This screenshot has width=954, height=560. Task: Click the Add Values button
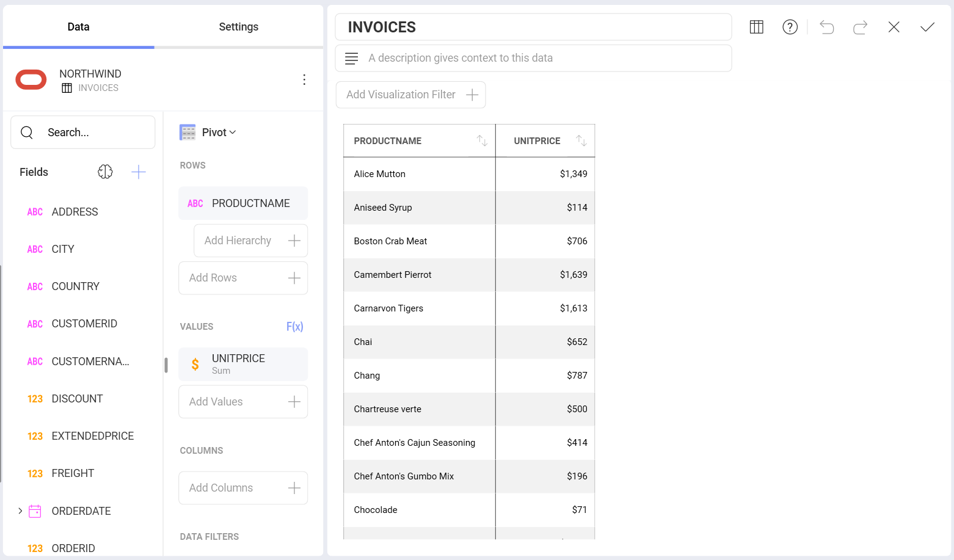pos(243,402)
